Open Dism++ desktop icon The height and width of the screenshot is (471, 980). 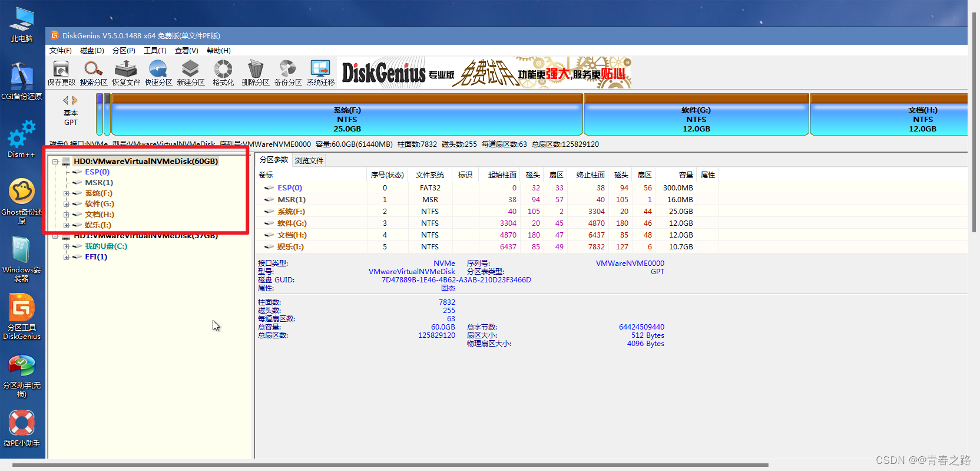click(x=22, y=139)
